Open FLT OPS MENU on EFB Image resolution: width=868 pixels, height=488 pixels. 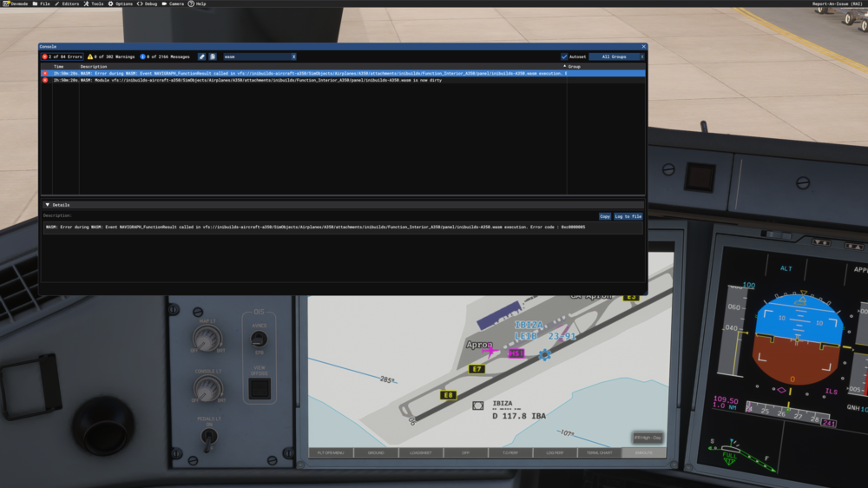coord(331,452)
